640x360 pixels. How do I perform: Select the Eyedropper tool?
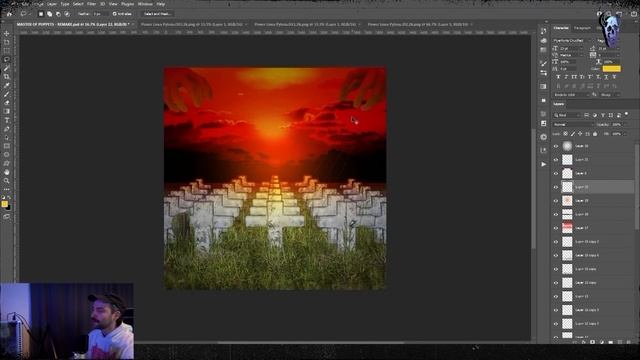[x=7, y=85]
